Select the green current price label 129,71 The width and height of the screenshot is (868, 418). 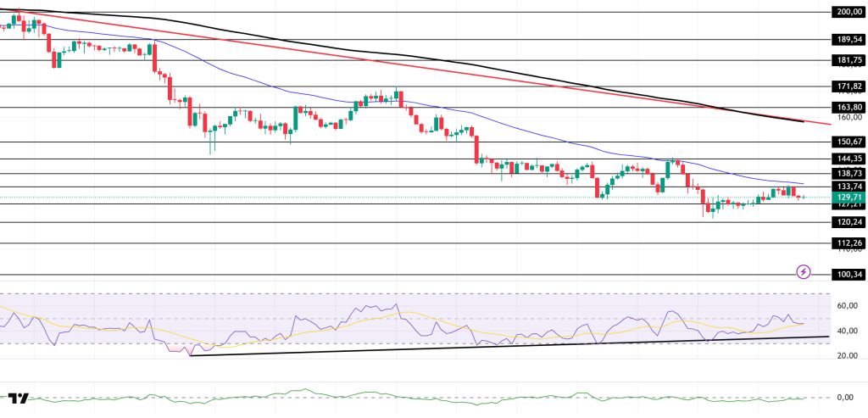pos(848,197)
